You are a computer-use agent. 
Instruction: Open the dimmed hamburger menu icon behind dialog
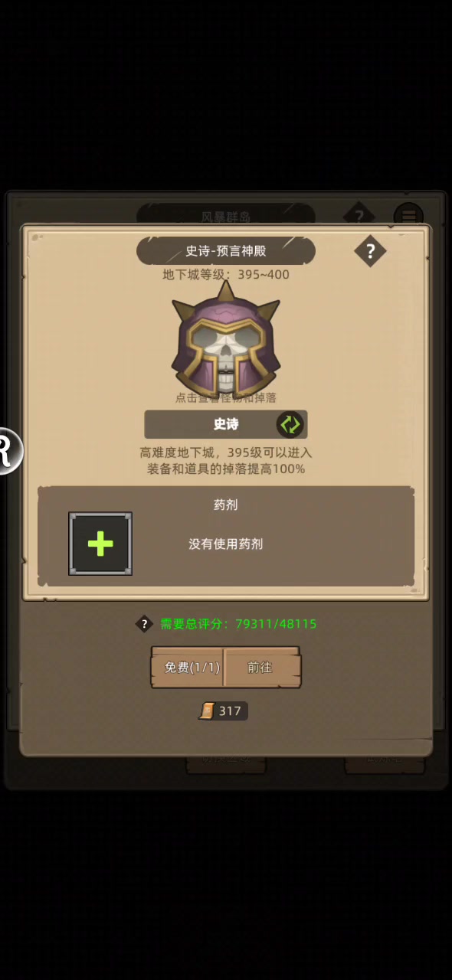pyautogui.click(x=408, y=215)
